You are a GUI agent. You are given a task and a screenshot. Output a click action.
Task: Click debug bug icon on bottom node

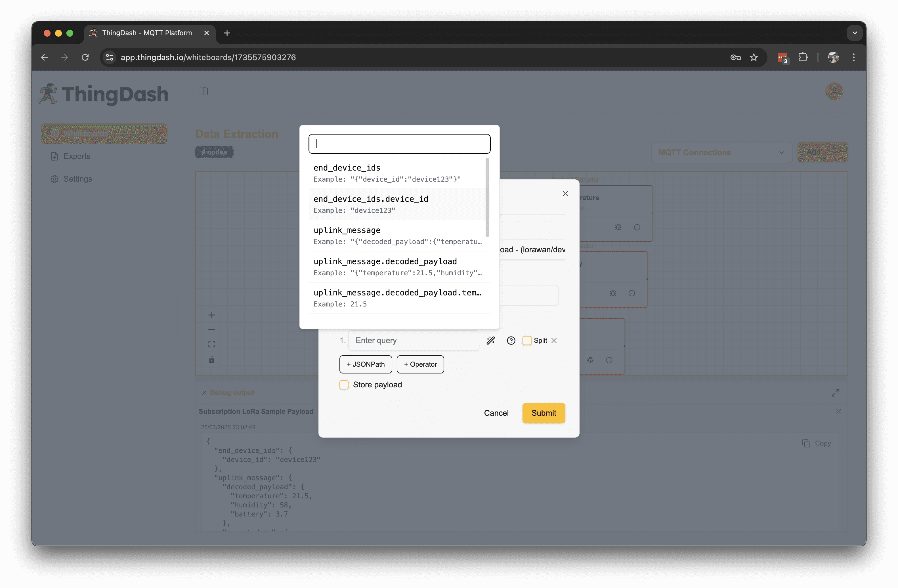590,360
